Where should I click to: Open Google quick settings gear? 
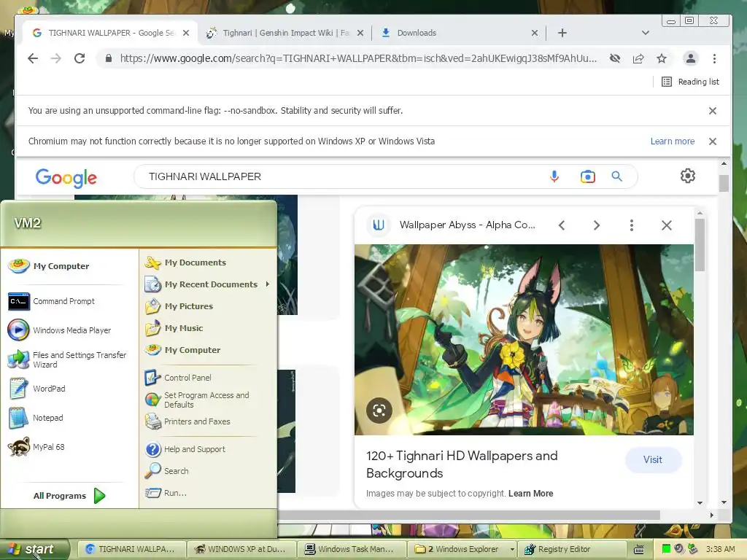click(687, 176)
